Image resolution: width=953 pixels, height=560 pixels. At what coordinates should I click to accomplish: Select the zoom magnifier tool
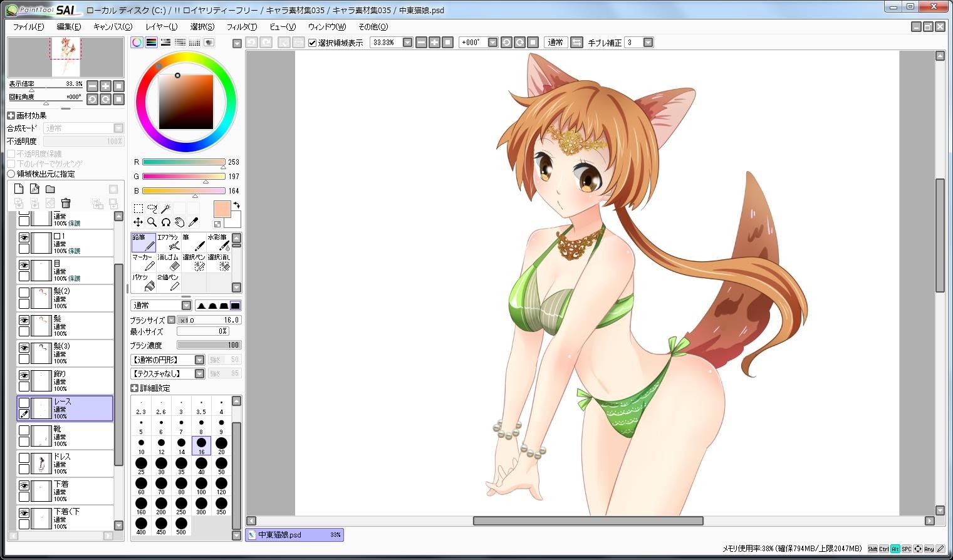click(x=152, y=222)
